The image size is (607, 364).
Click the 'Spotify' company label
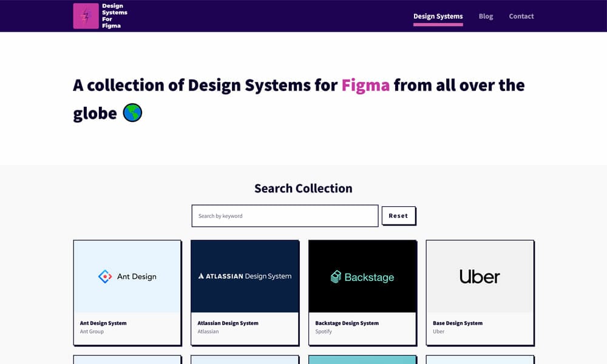click(x=324, y=331)
